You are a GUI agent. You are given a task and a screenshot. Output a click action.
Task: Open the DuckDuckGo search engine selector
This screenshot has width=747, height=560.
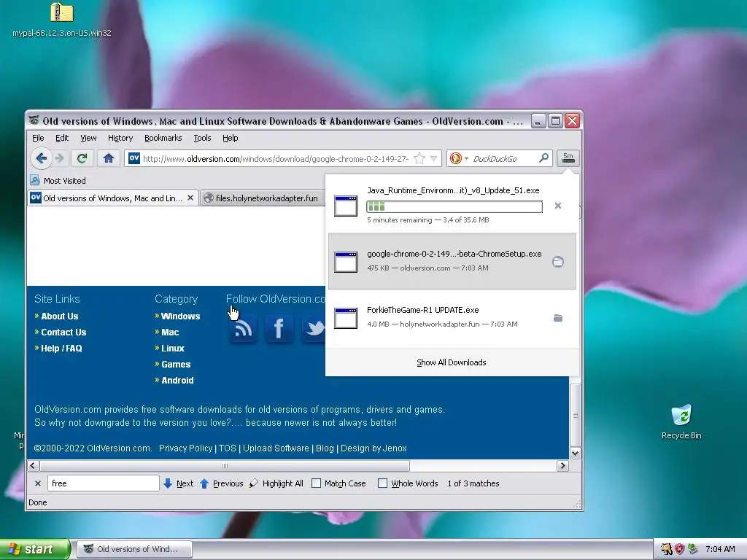[460, 158]
